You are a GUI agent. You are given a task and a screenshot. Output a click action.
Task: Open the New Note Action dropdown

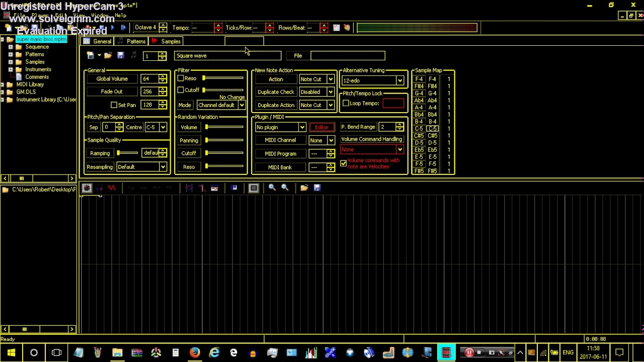(316, 79)
